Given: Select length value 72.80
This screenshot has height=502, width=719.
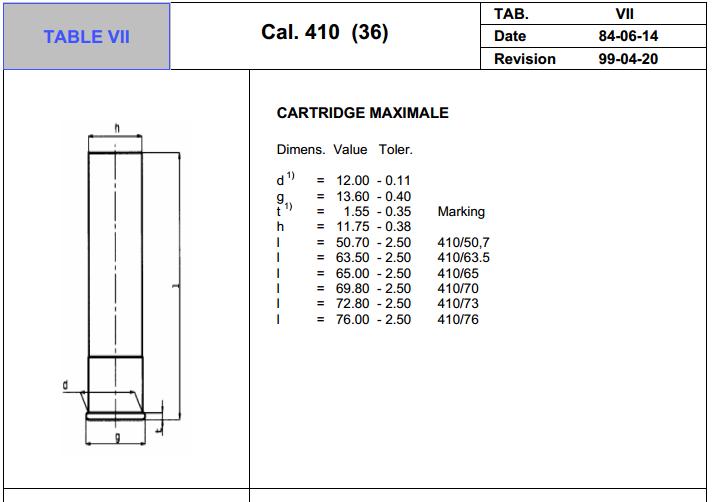Looking at the screenshot, I should 352,303.
